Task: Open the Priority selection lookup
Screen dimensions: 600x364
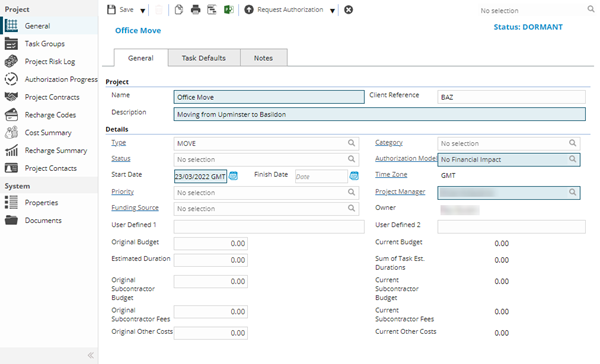Action: (x=351, y=192)
